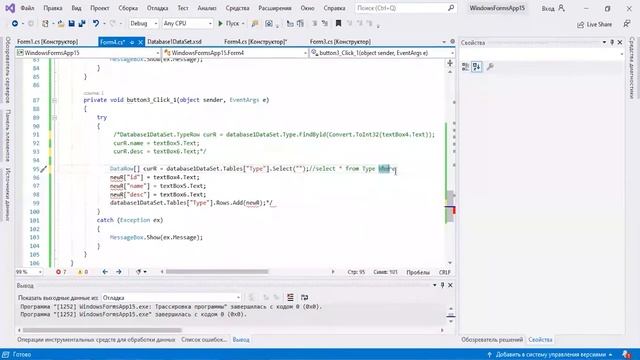This screenshot has height=360, width=640.
Task: Click Добавить в систему управления версиями
Action: pyautogui.click(x=549, y=355)
